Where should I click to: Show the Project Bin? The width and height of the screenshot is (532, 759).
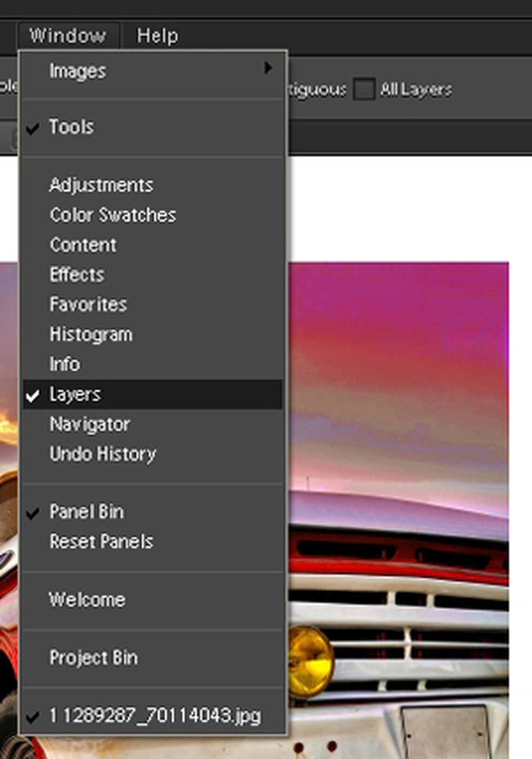click(x=94, y=658)
